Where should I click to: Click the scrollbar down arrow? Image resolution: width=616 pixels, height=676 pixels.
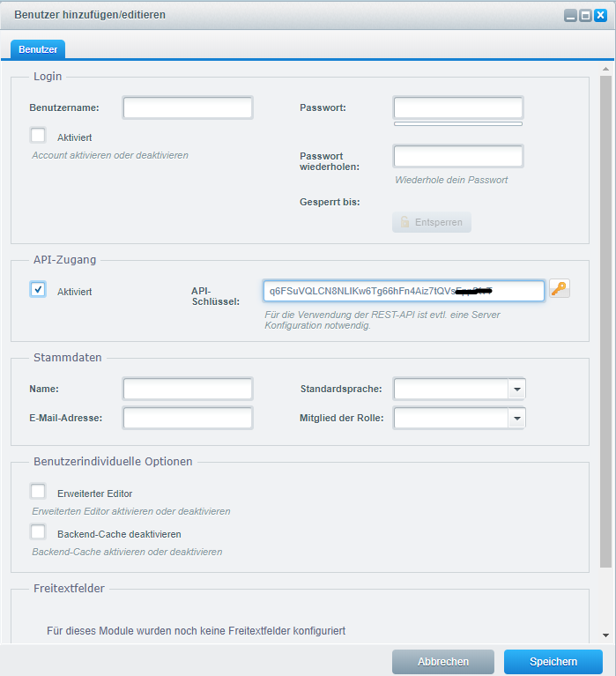point(605,635)
